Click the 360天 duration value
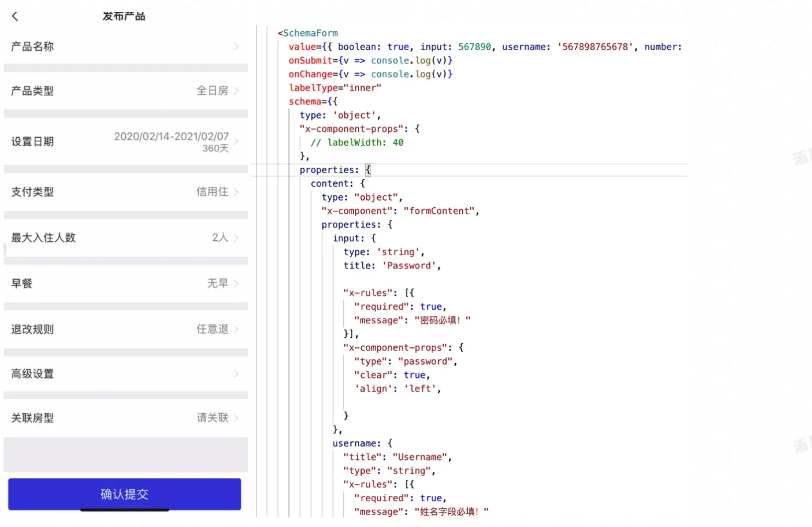 (216, 149)
